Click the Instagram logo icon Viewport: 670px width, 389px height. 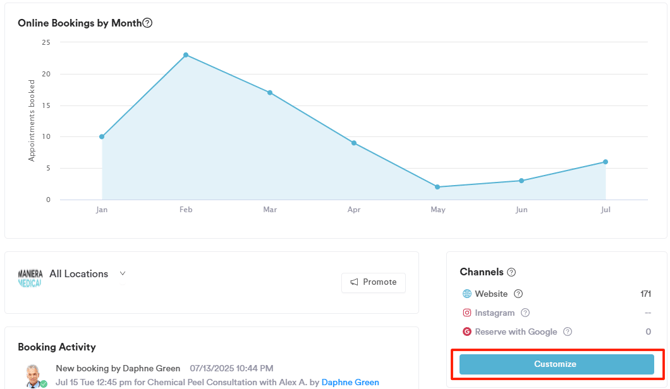(467, 313)
